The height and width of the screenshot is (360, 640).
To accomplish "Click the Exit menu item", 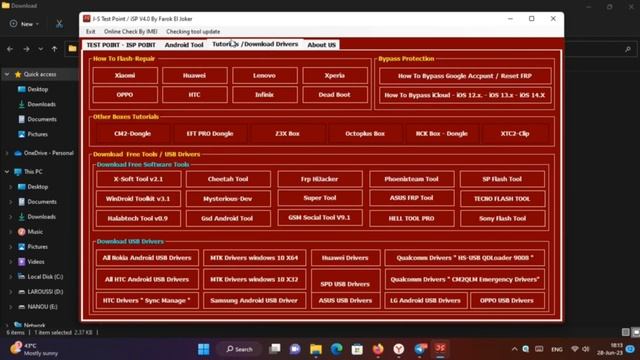I will (91, 31).
